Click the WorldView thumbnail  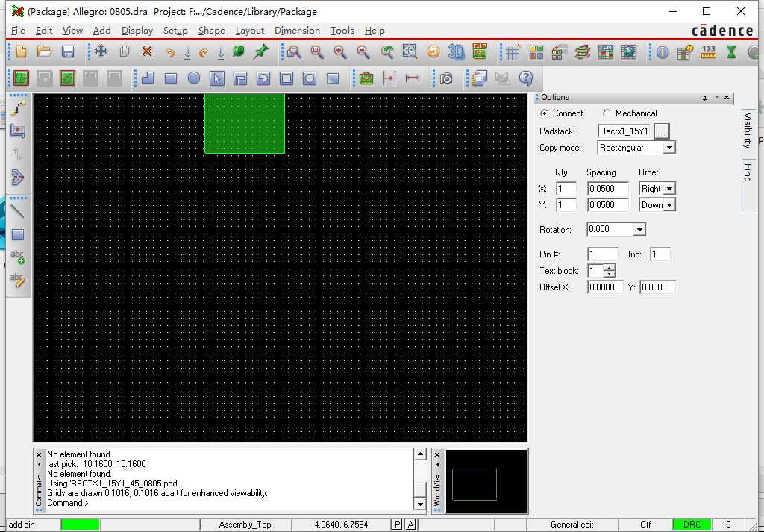tap(486, 481)
